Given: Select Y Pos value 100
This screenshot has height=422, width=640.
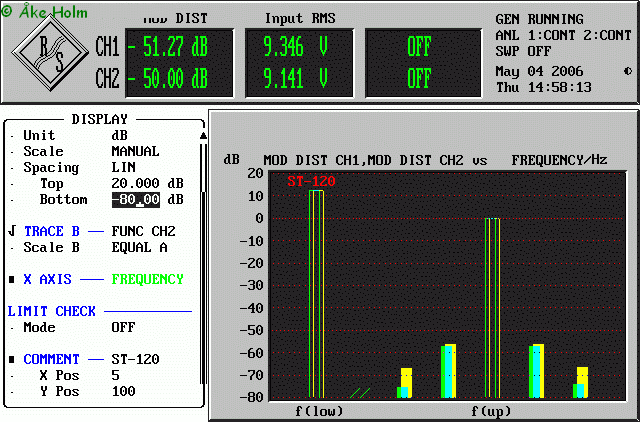Looking at the screenshot, I should click(x=123, y=391).
